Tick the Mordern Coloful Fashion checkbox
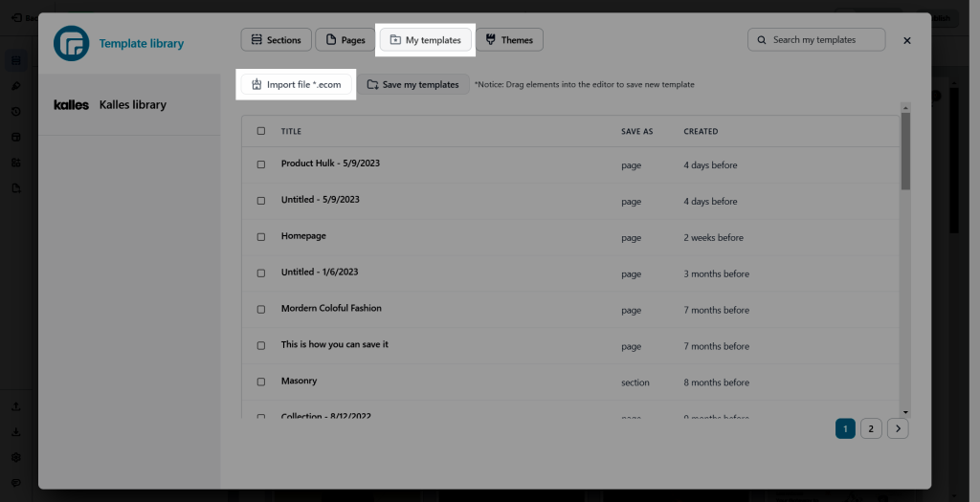 click(261, 310)
